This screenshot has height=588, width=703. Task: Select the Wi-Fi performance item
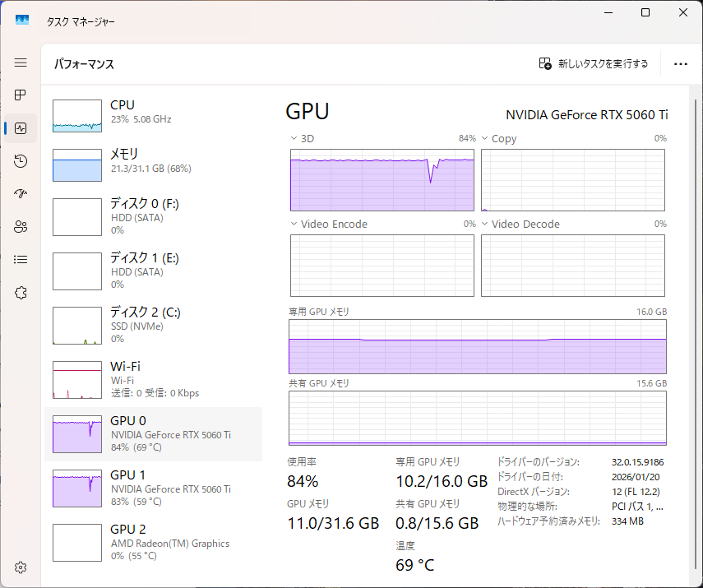coord(153,379)
